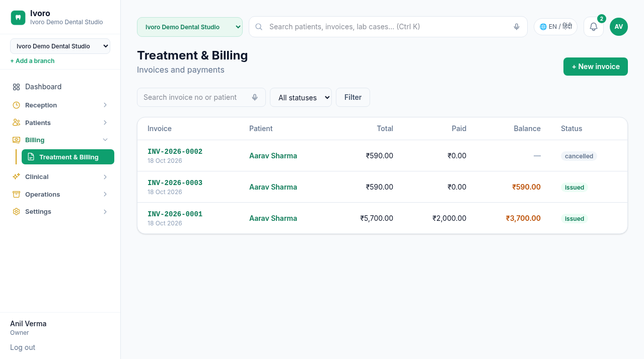Click the Add a branch link
644x359 pixels.
pyautogui.click(x=32, y=61)
